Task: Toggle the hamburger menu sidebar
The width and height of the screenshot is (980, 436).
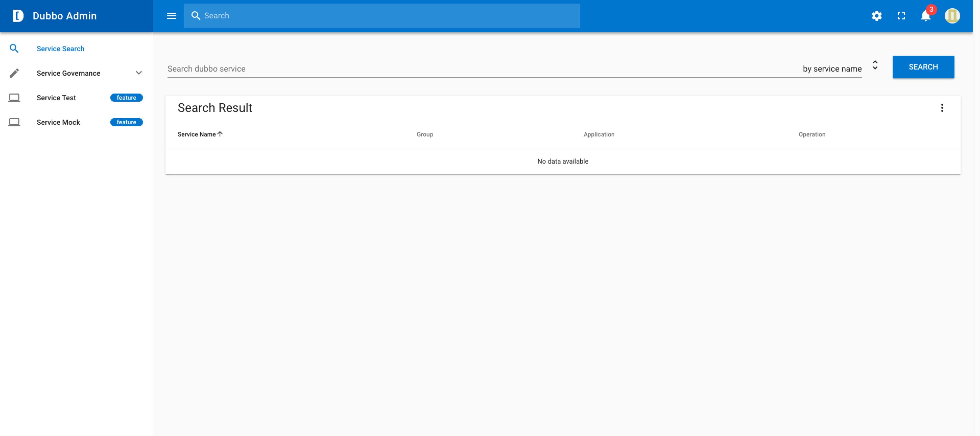Action: (171, 16)
